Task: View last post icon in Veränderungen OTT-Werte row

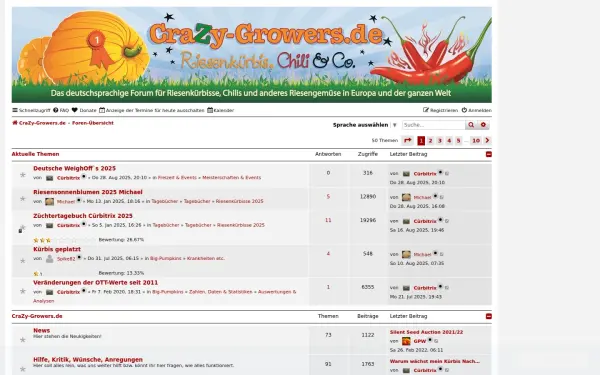Action: point(447,288)
